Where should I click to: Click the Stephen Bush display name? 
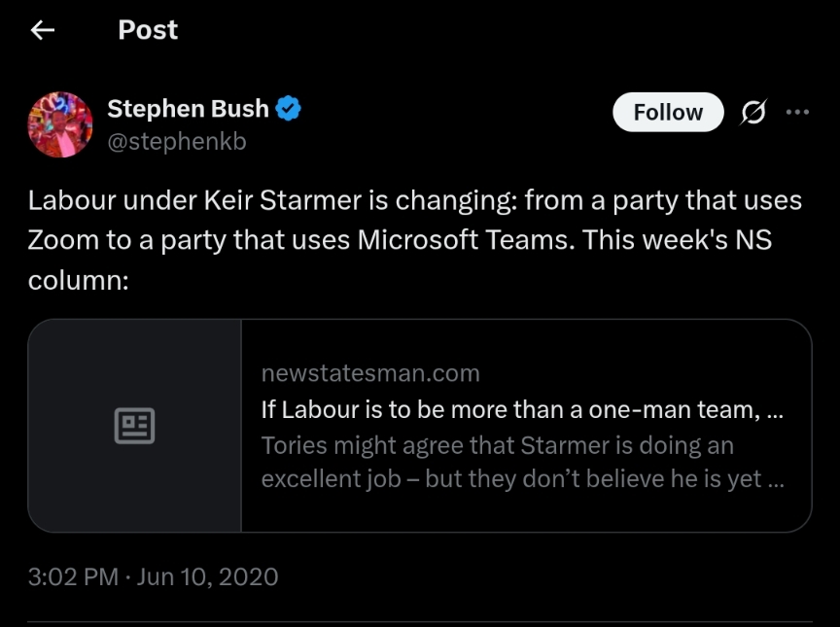coord(188,109)
